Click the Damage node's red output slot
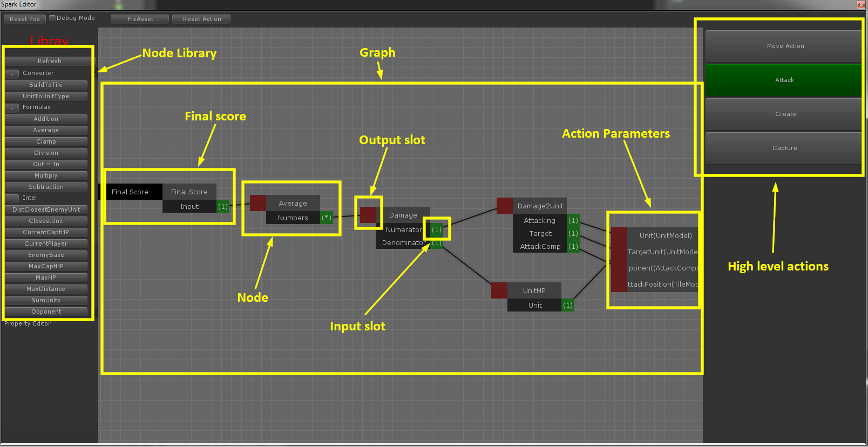The image size is (868, 447). tap(368, 215)
